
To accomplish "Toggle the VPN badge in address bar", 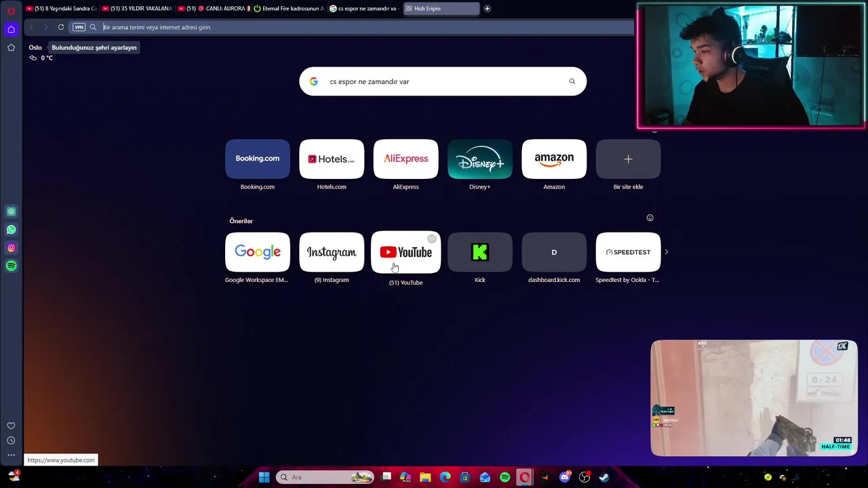I will tap(79, 27).
